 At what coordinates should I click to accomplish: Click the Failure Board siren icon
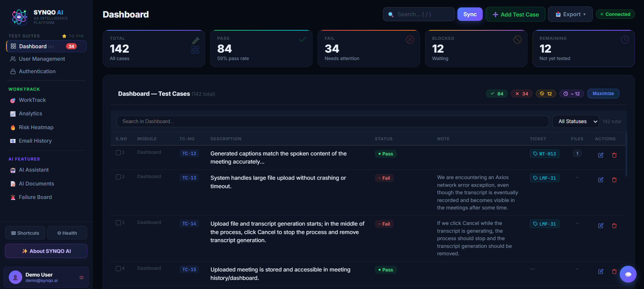click(x=13, y=197)
